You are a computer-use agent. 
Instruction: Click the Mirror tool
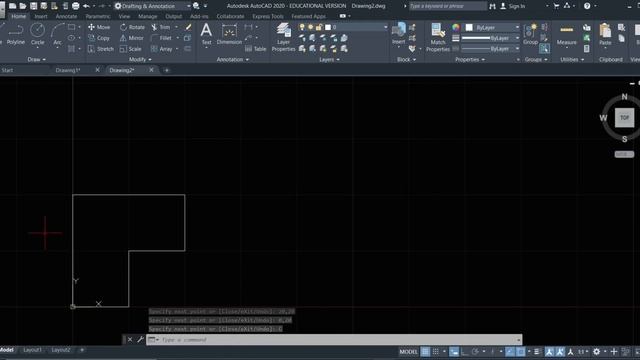[x=131, y=38]
